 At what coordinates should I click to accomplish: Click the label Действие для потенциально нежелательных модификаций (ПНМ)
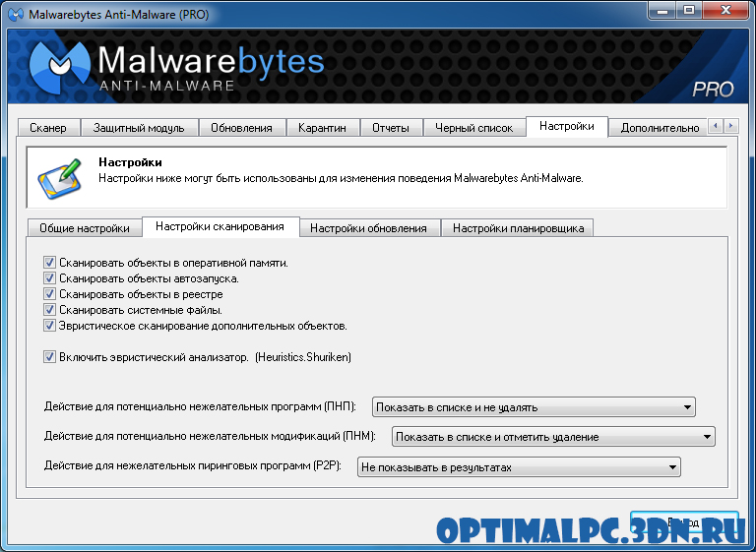tap(210, 436)
